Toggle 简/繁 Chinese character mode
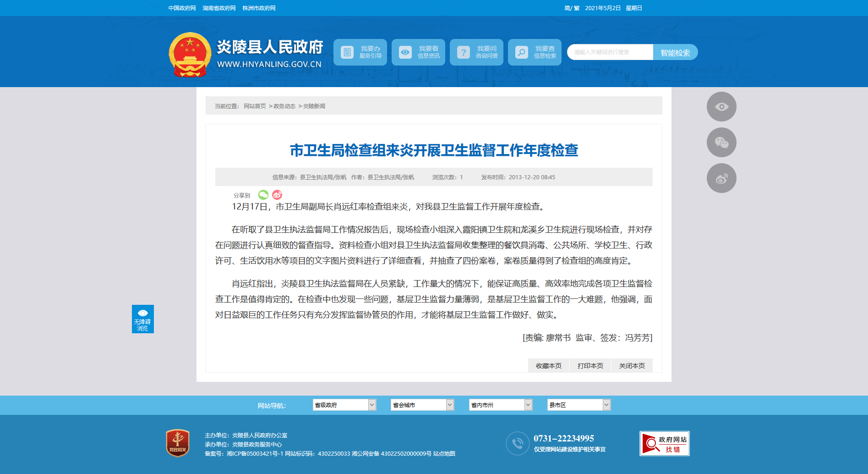This screenshot has height=474, width=868. tap(572, 8)
